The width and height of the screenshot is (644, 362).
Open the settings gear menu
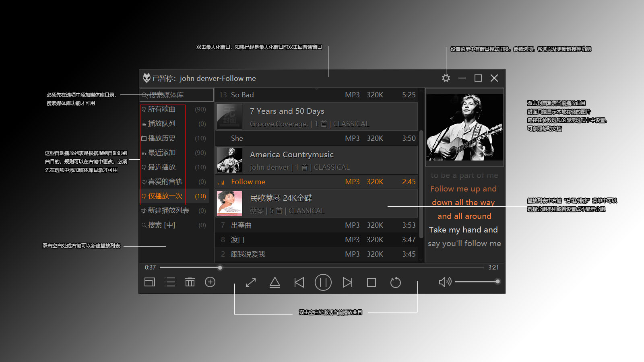click(x=446, y=78)
